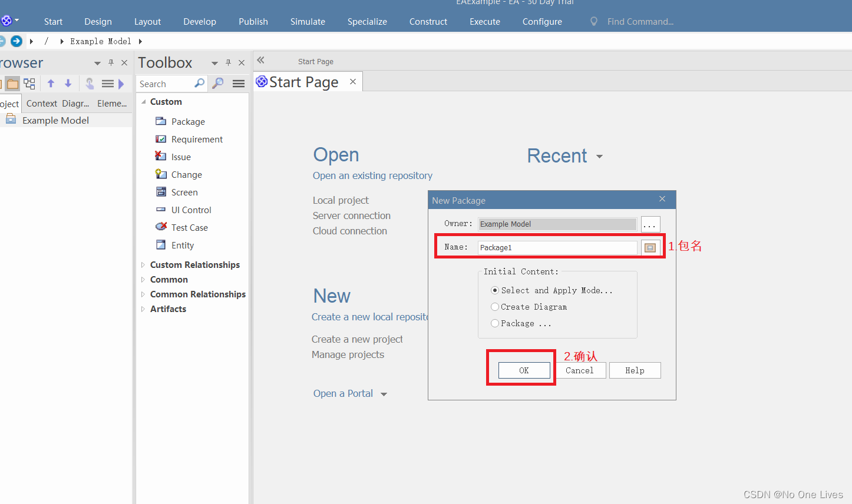Image resolution: width=852 pixels, height=504 pixels.
Task: Click the Find Command lightbulb icon
Action: coord(594,21)
